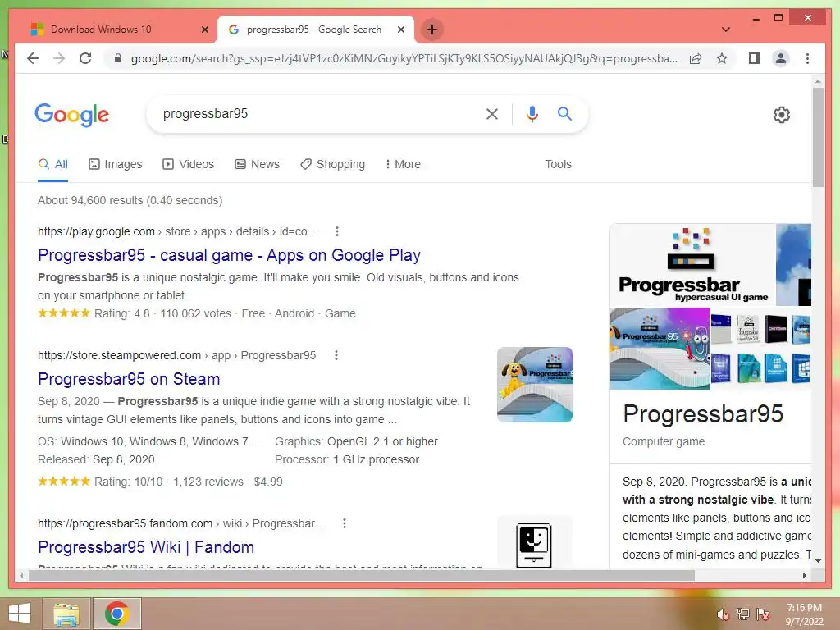Click the play.google.com result URL
Image resolution: width=840 pixels, height=630 pixels.
pos(177,231)
